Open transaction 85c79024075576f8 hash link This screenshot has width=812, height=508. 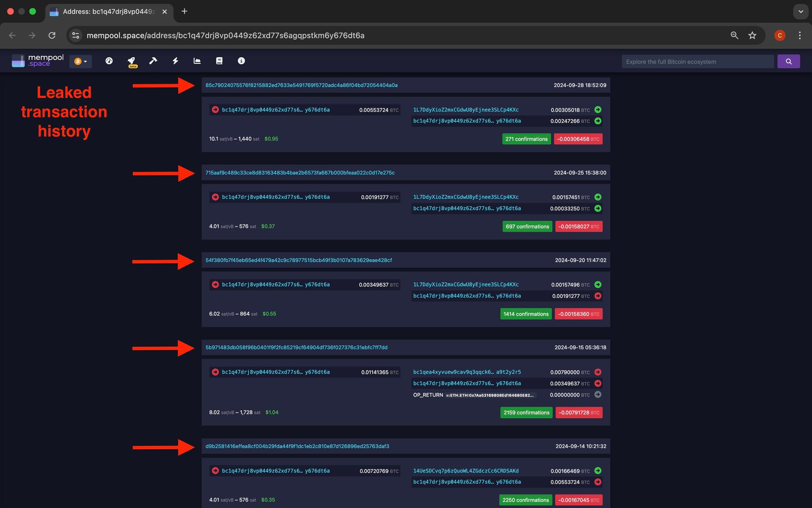click(301, 85)
